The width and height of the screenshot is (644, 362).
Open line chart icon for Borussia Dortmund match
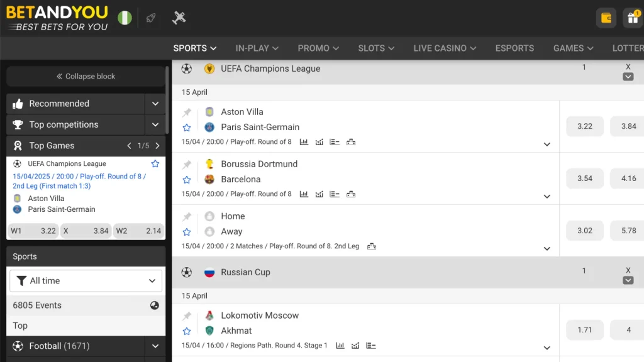(319, 194)
